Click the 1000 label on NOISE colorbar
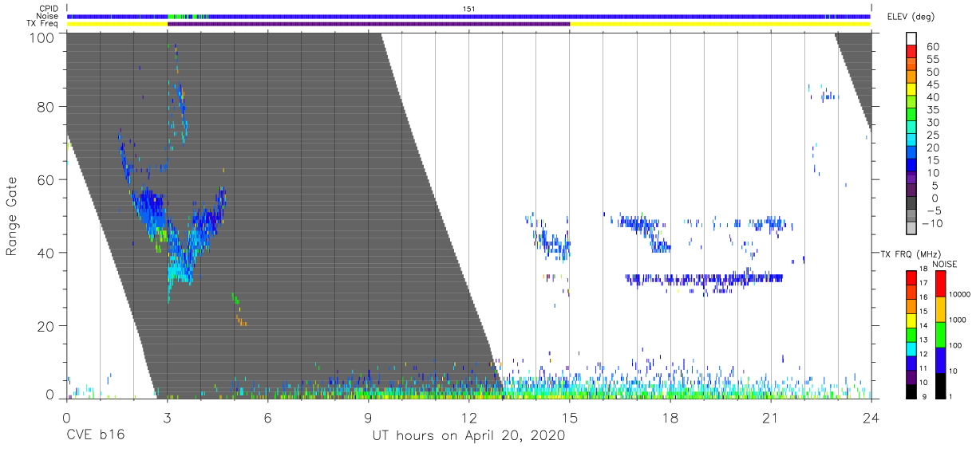Image resolution: width=980 pixels, height=452 pixels. pos(958,320)
